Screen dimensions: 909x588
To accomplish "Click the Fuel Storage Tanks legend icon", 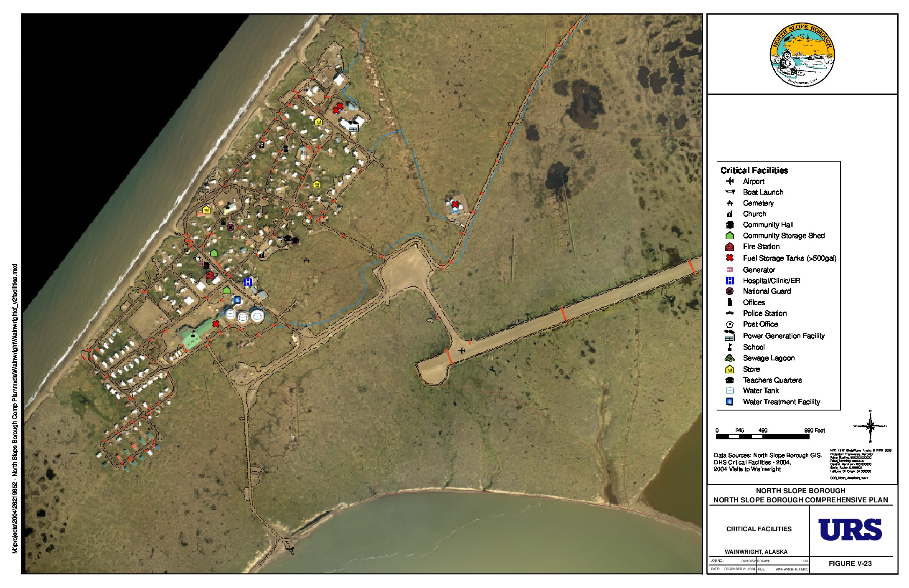I will (730, 258).
